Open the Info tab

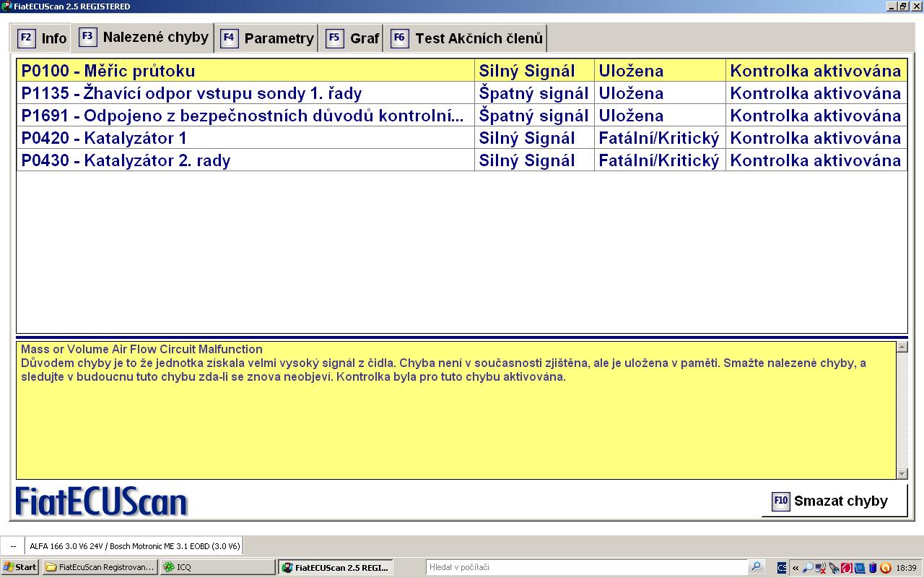43,38
